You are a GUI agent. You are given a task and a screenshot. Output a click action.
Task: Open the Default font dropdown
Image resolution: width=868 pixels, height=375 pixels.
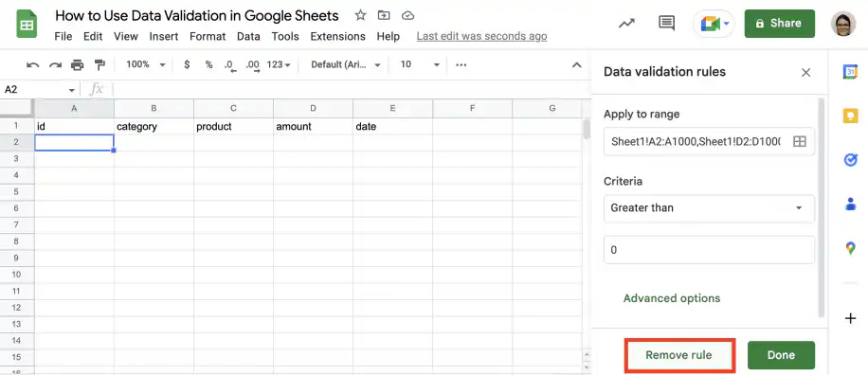pyautogui.click(x=346, y=64)
